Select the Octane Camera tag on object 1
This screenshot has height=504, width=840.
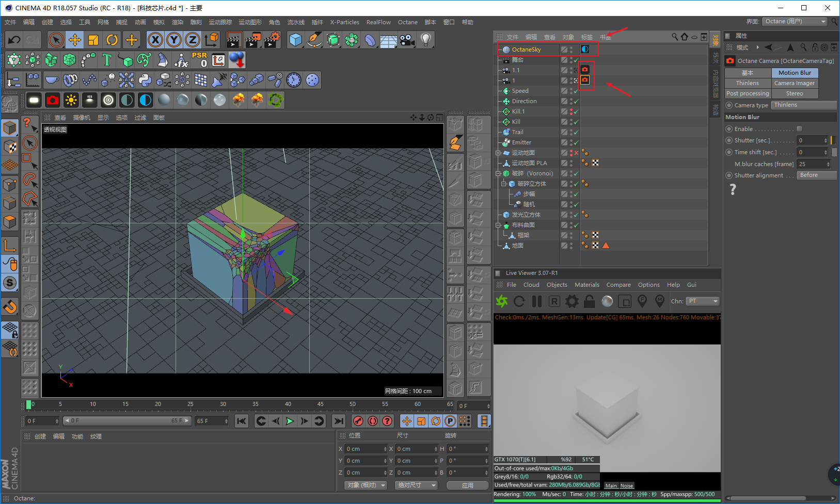point(585,80)
